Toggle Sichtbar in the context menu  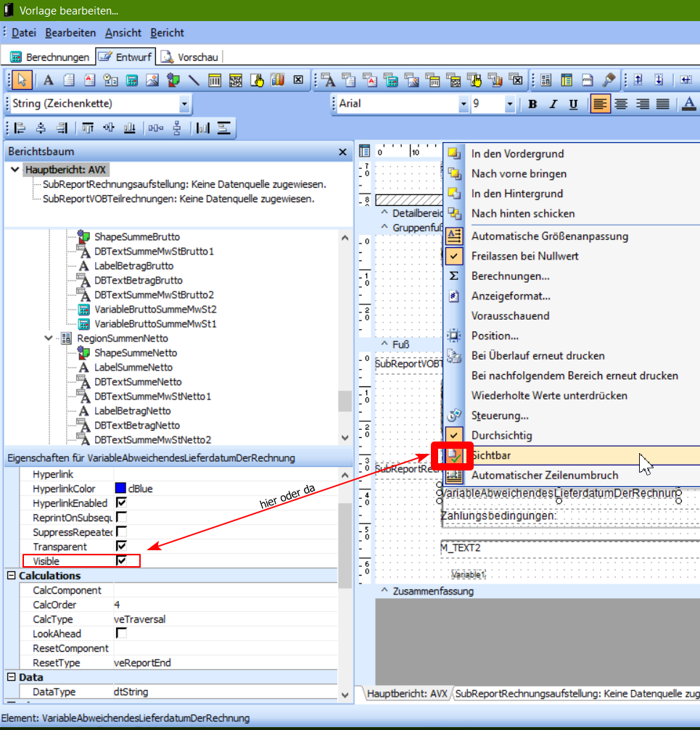(573, 455)
